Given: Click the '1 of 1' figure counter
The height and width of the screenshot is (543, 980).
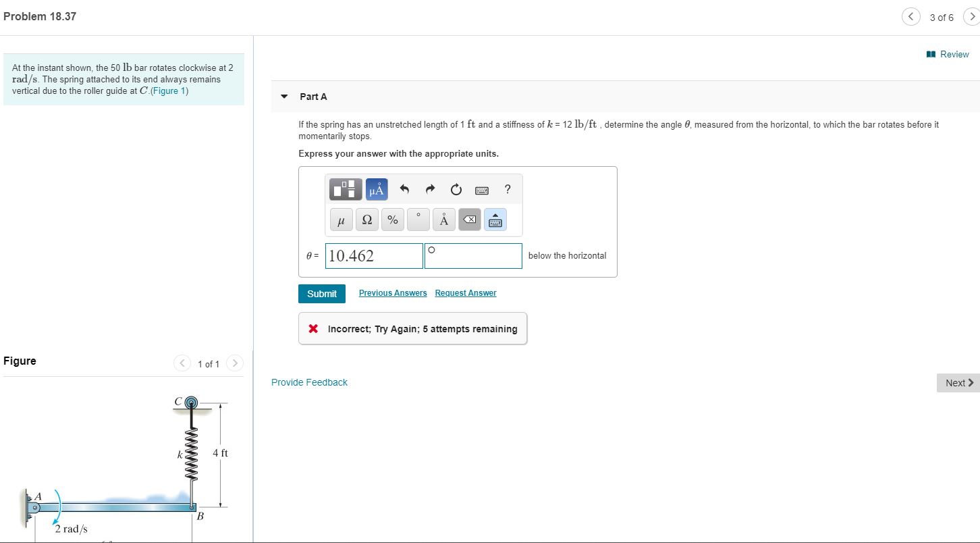Looking at the screenshot, I should (209, 364).
